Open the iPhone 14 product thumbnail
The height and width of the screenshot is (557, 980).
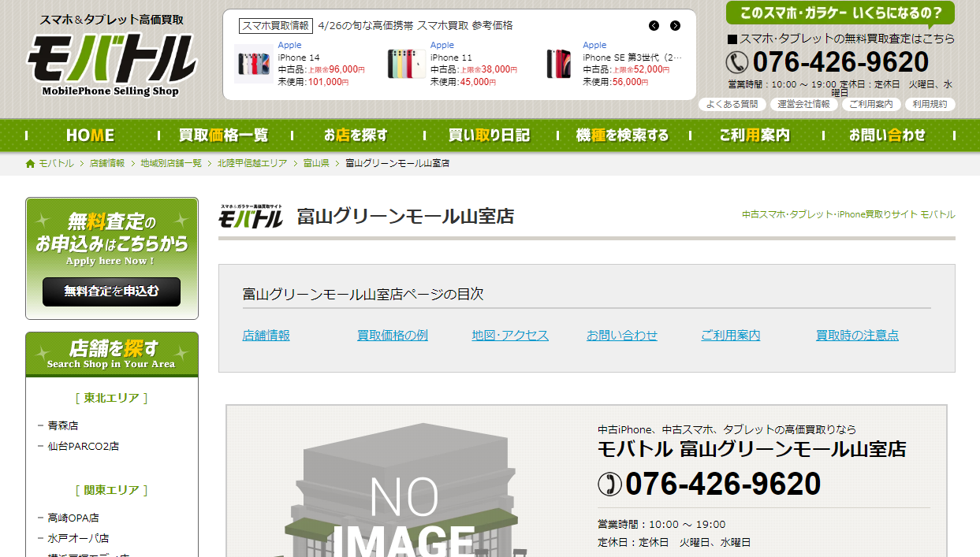point(254,64)
